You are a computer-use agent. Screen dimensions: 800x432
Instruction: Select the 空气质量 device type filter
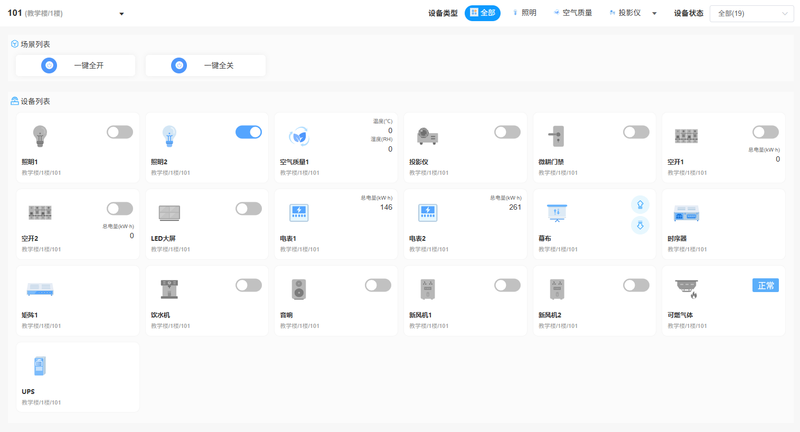coord(573,13)
